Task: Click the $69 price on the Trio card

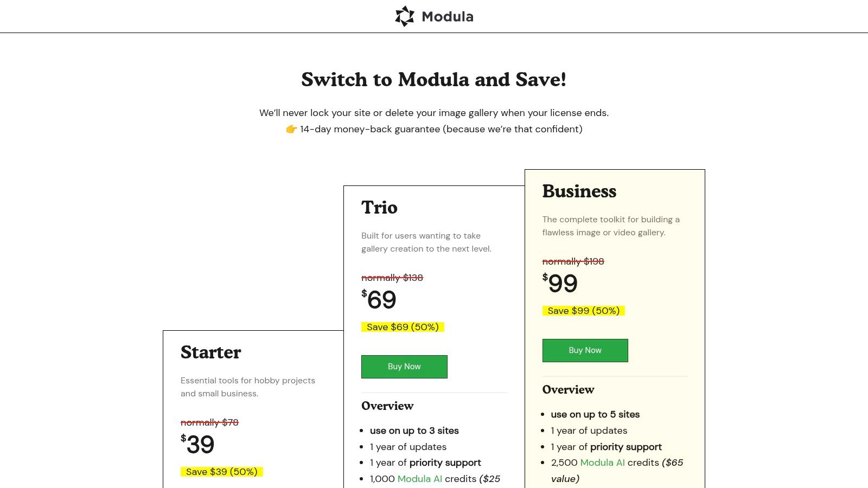Action: pos(381,300)
